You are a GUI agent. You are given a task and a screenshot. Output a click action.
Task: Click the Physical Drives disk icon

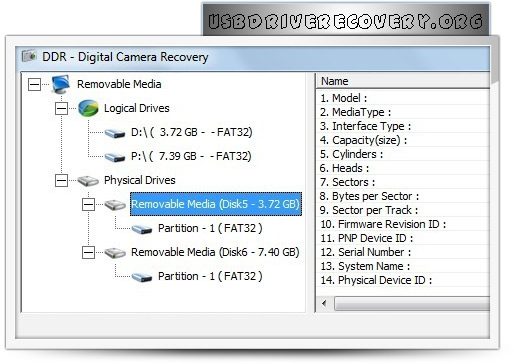click(x=88, y=181)
